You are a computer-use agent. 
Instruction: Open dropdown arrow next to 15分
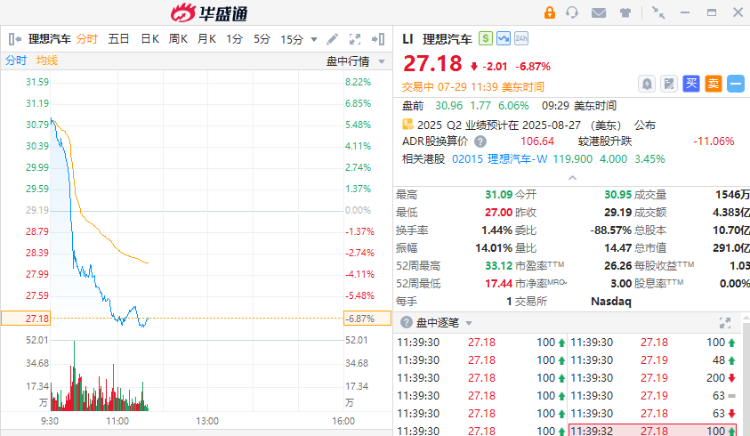(x=314, y=40)
